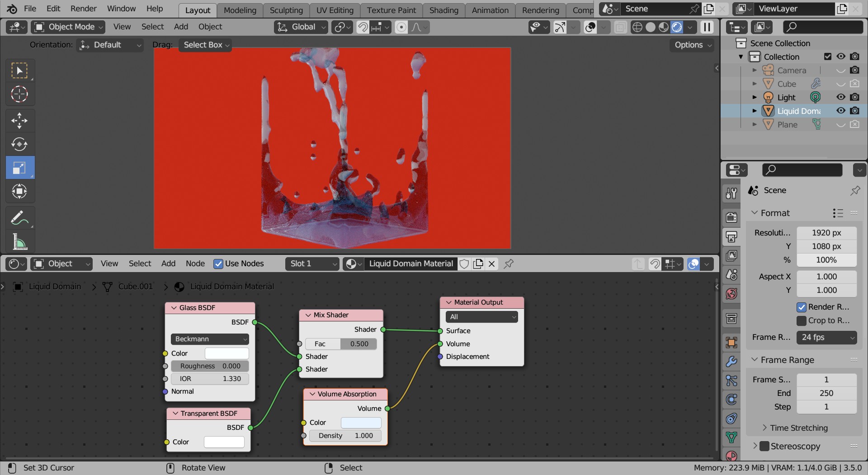Open the node editor Node menu

coord(195,264)
